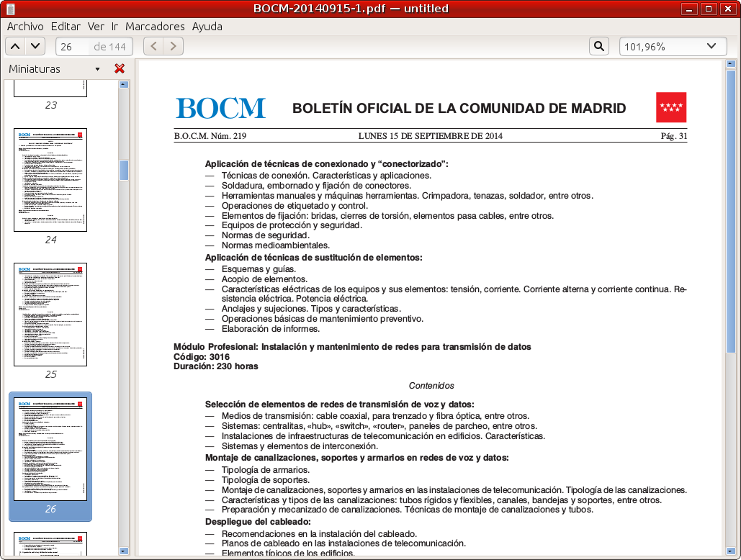This screenshot has height=560, width=741.
Task: Go to previous page with up arrow
Action: click(15, 47)
